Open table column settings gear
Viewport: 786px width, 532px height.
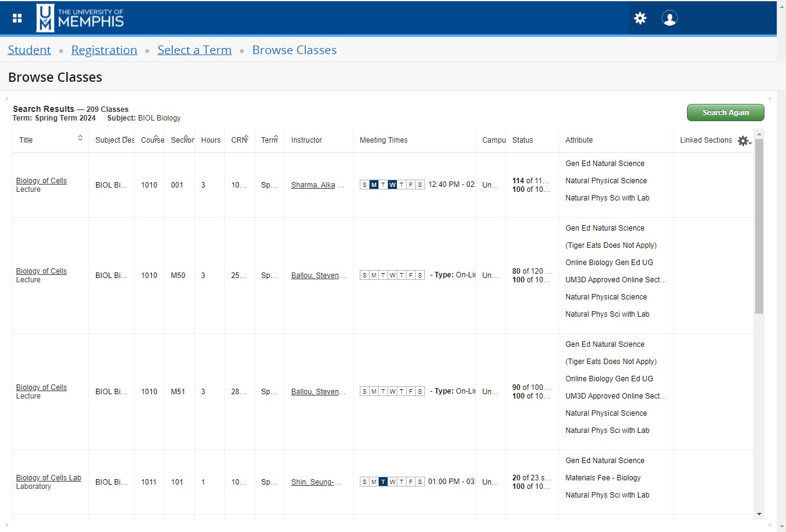[744, 141]
